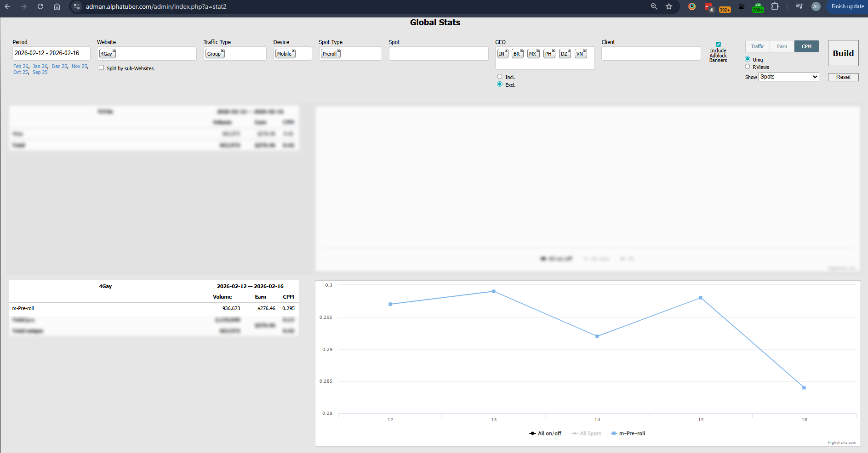Bookmark this page with the star icon
This screenshot has height=453, width=868.
pyautogui.click(x=669, y=6)
